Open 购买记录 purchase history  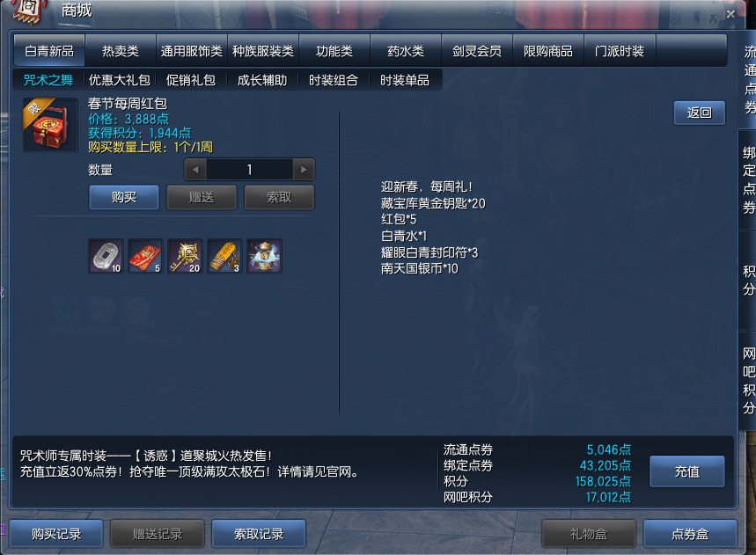[x=56, y=533]
